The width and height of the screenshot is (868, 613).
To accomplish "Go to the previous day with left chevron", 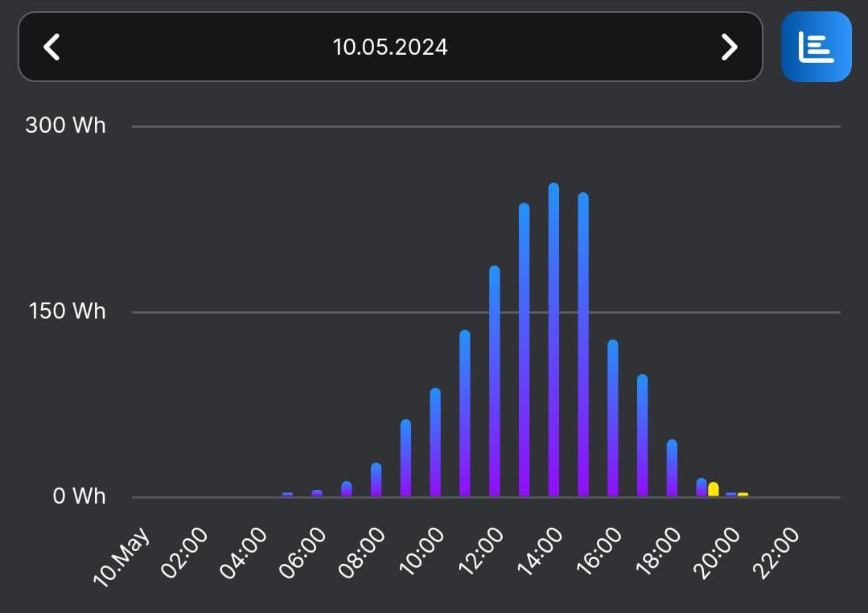I will [51, 47].
